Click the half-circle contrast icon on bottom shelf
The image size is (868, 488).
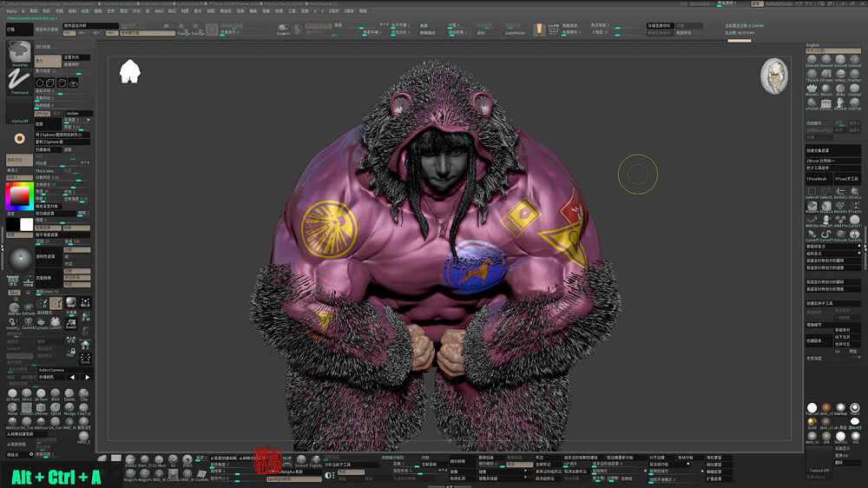pos(329,475)
